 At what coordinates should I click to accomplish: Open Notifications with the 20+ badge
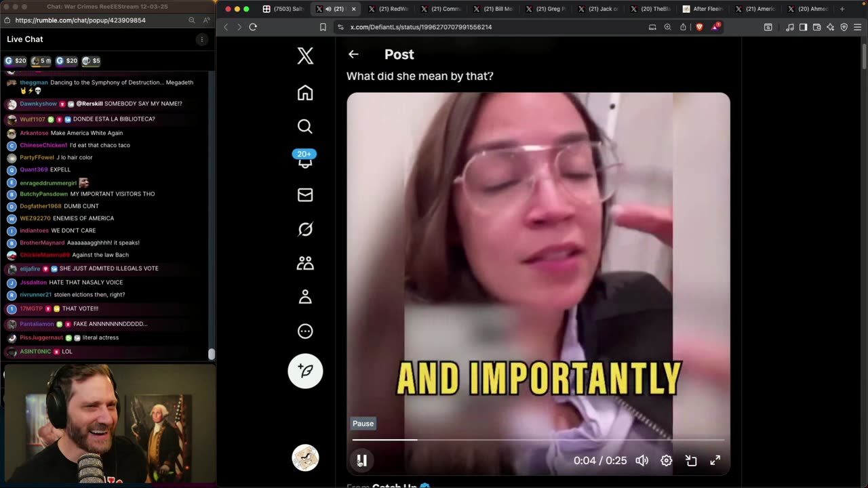tap(305, 159)
